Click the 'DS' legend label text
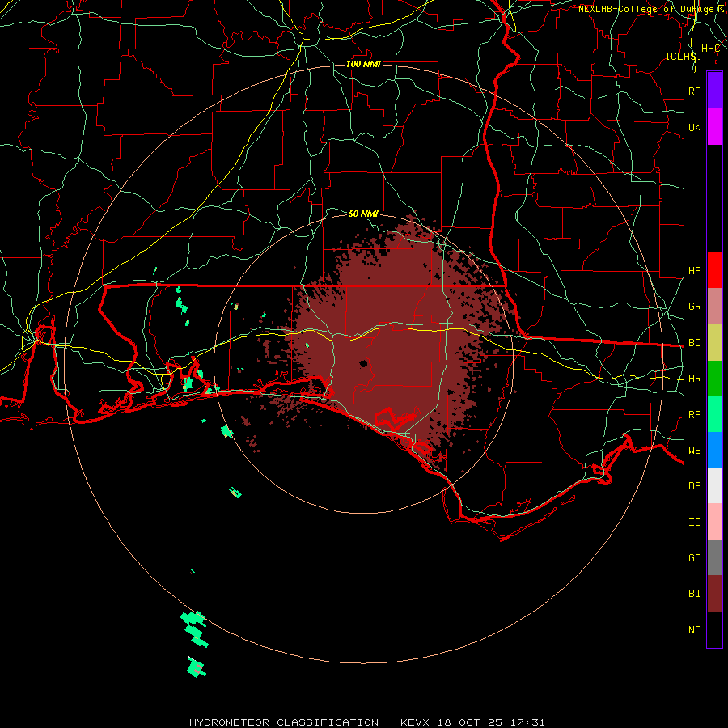The height and width of the screenshot is (728, 728). click(694, 486)
